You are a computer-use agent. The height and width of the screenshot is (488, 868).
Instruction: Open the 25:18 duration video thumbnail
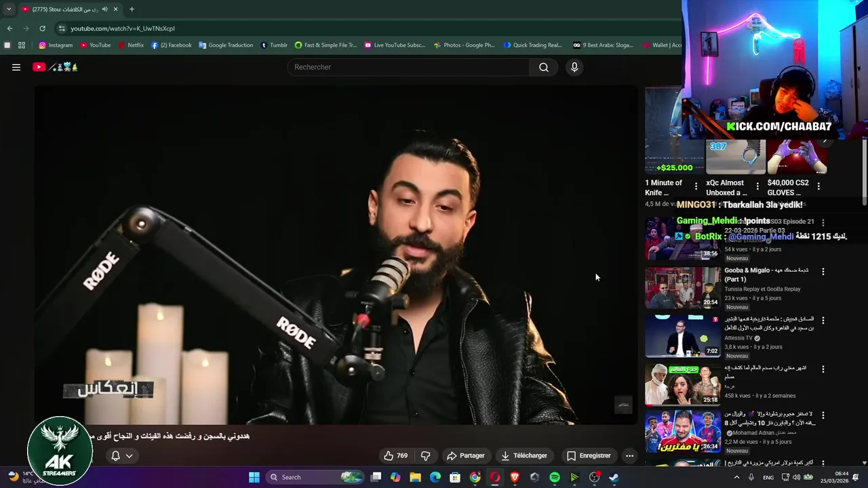(x=682, y=385)
